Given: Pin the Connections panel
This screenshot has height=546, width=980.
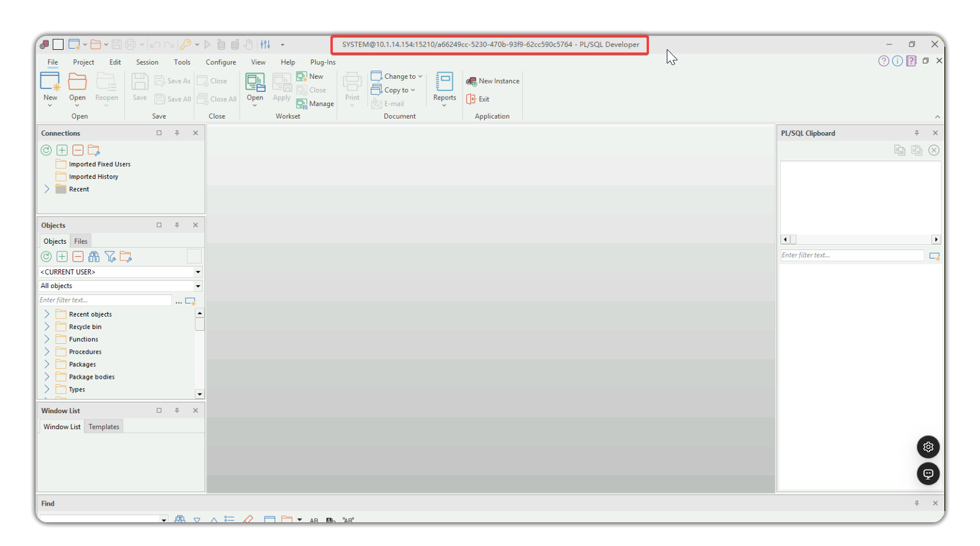Looking at the screenshot, I should (x=177, y=133).
